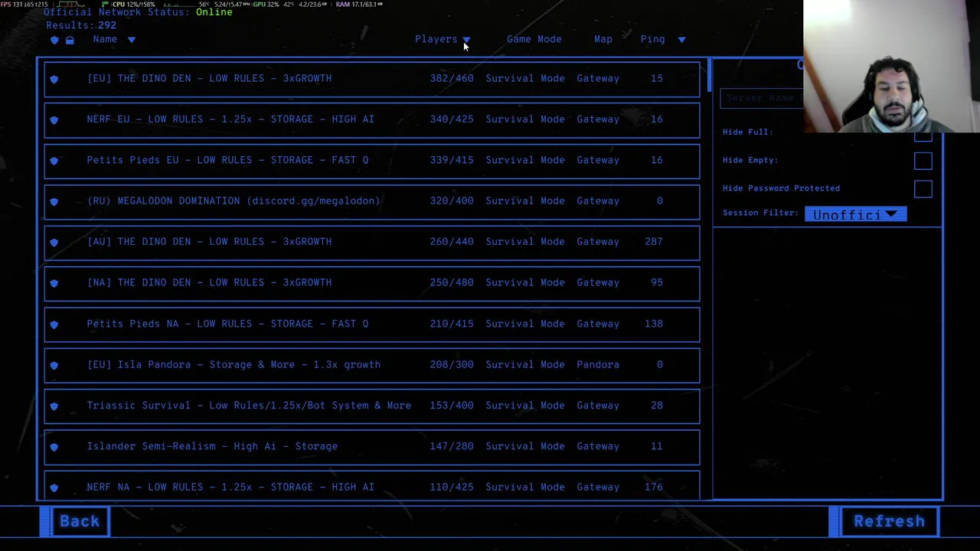The image size is (980, 551).
Task: Click the 260/440 player count
Action: [x=452, y=242]
